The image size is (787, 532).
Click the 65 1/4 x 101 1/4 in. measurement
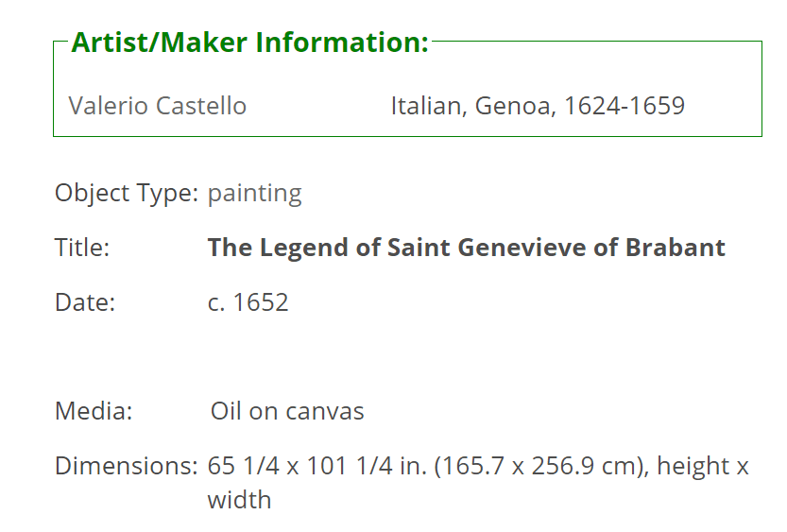click(317, 466)
